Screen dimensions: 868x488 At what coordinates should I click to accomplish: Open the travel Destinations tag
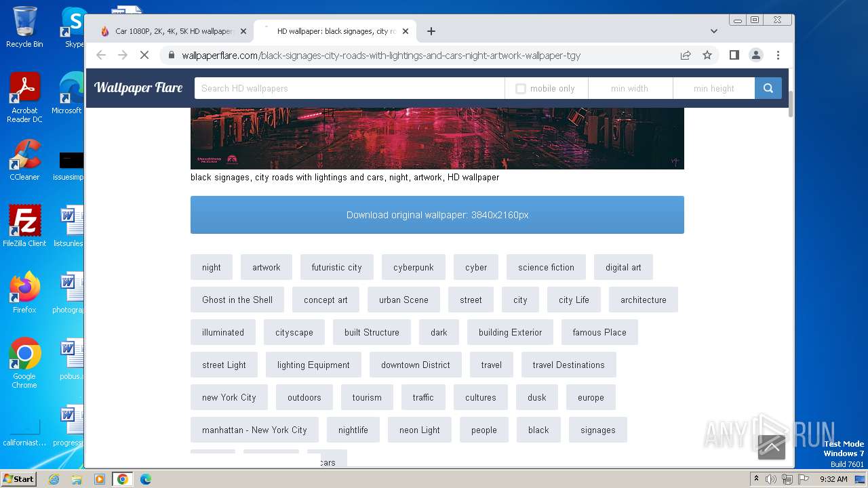(568, 365)
